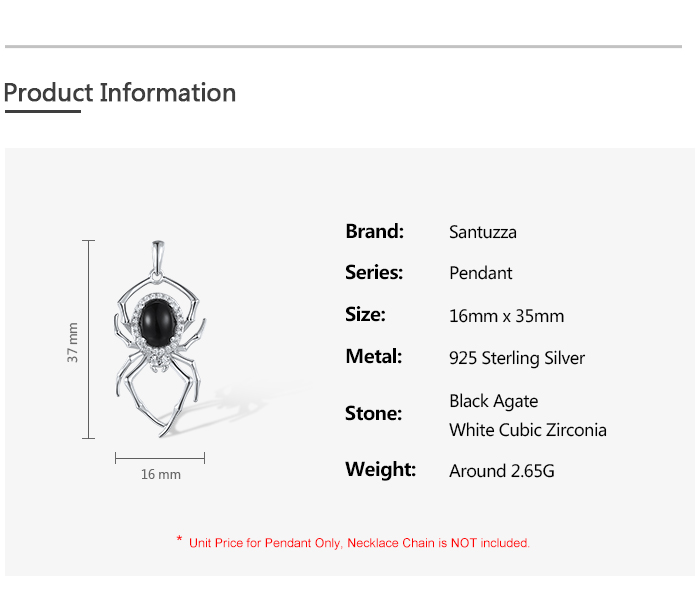
Task: Click the Series: label
Action: 374,272
